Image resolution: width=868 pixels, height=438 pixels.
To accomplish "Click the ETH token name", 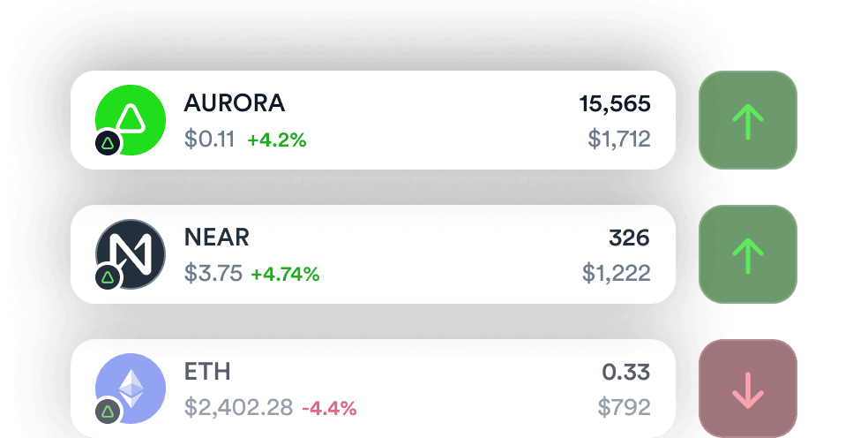I will coord(207,372).
